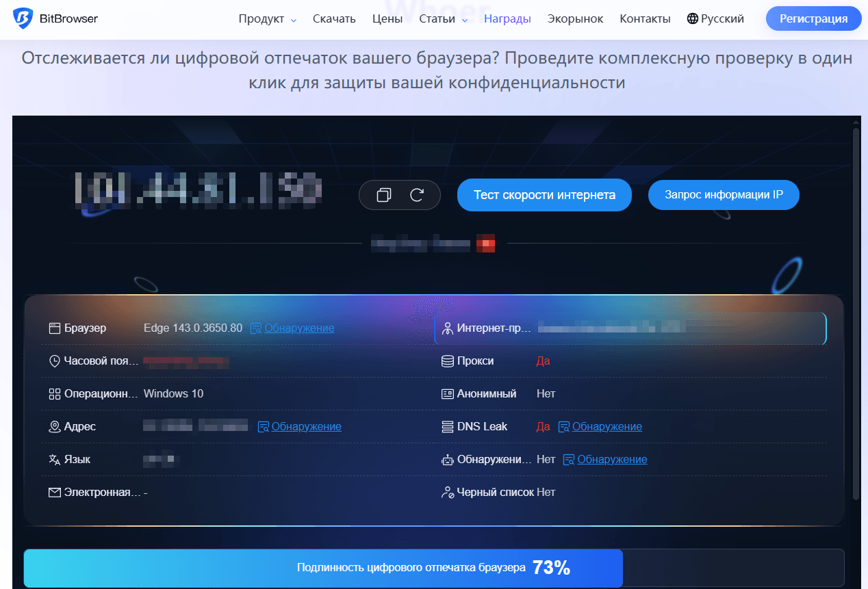This screenshot has width=868, height=589.
Task: Click the vertical scrollbar of results panel
Action: click(856, 308)
